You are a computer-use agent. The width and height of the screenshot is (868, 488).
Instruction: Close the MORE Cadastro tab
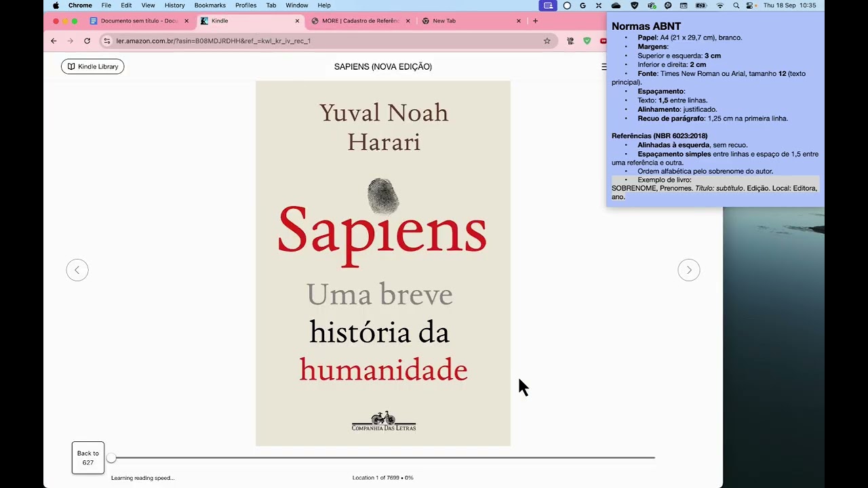click(408, 21)
